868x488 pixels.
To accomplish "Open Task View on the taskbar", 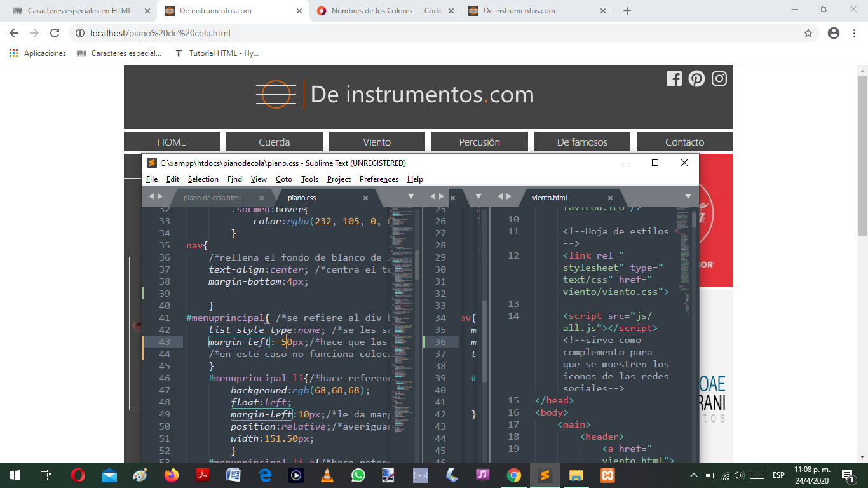I will (45, 475).
